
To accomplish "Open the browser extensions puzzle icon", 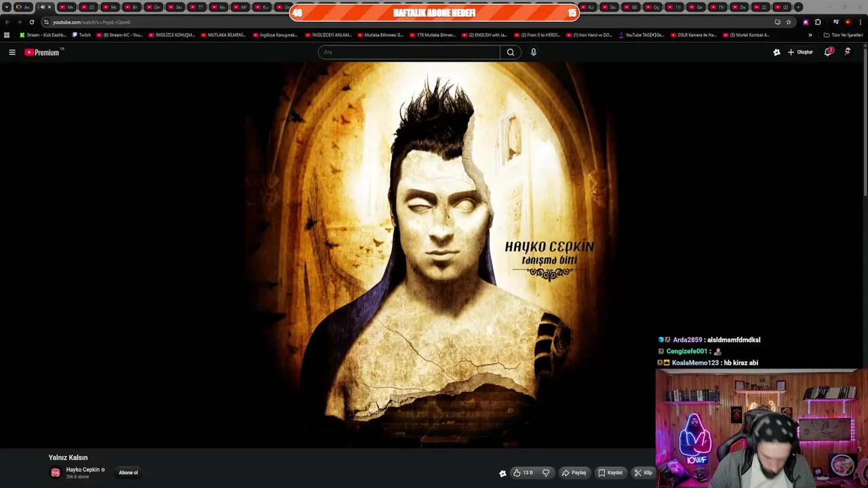I will 818,22.
